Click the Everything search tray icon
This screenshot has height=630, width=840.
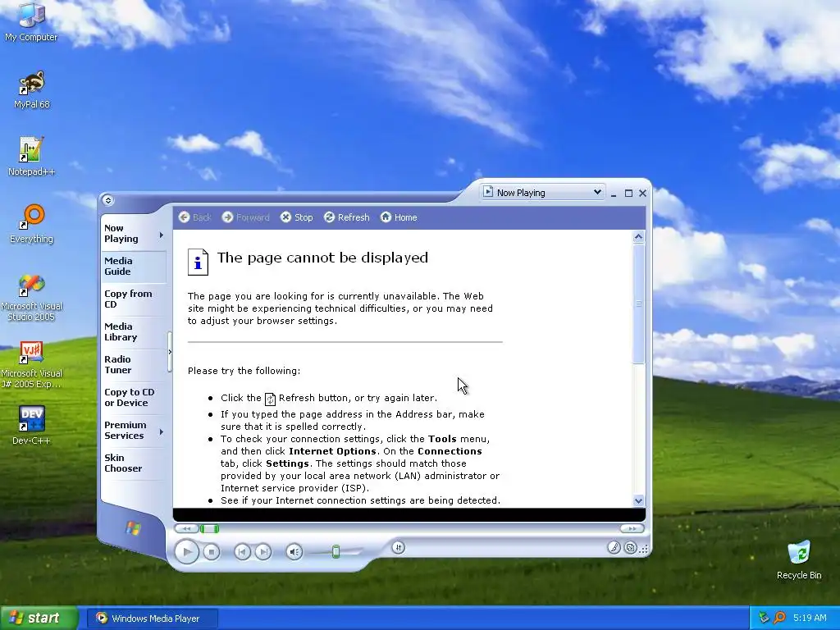(779, 618)
